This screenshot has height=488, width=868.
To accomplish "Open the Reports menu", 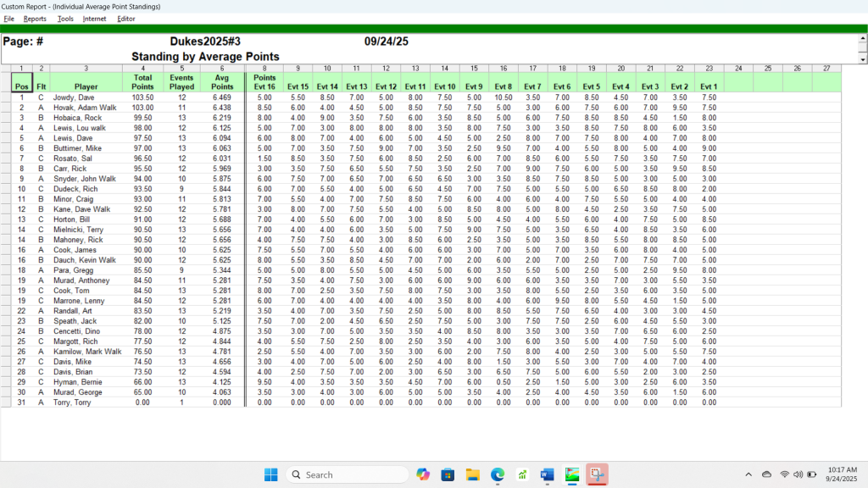I will (35, 19).
